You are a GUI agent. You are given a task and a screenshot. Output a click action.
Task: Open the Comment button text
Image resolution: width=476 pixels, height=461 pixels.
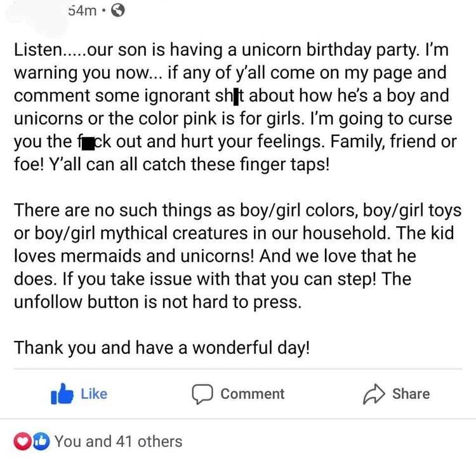pyautogui.click(x=253, y=394)
